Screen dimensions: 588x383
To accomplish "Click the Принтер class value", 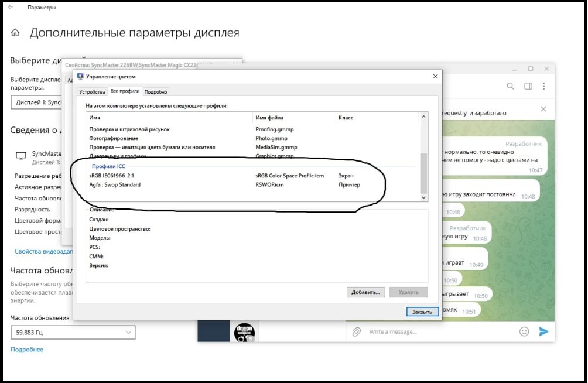I will click(349, 184).
